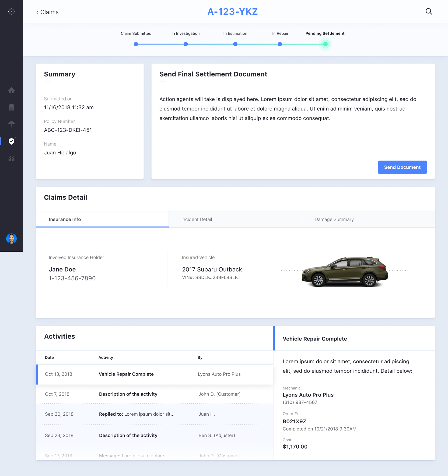Click the Pending Settlement progress marker
The height and width of the screenshot is (476, 448).
[x=325, y=44]
